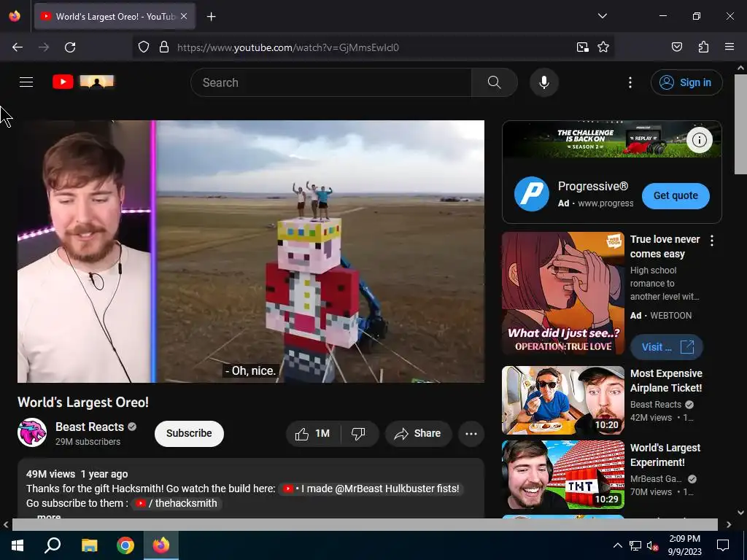Open Windows Start menu
This screenshot has height=560, width=747.
tap(18, 545)
